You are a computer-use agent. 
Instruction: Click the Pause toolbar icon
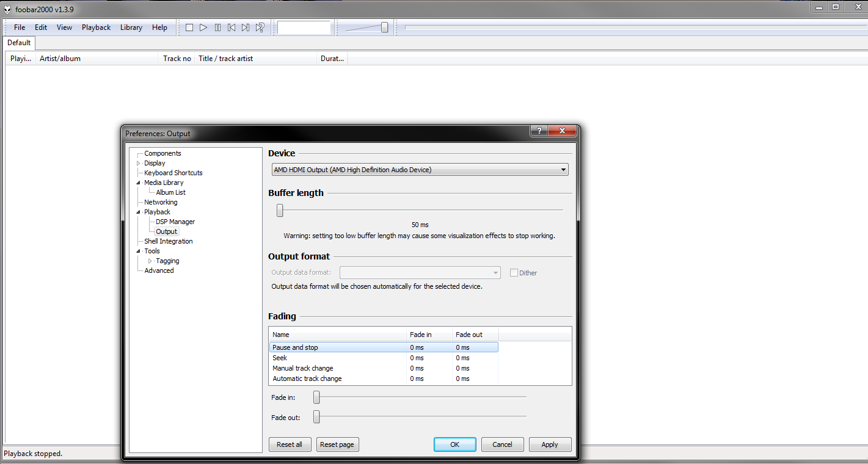(x=217, y=27)
